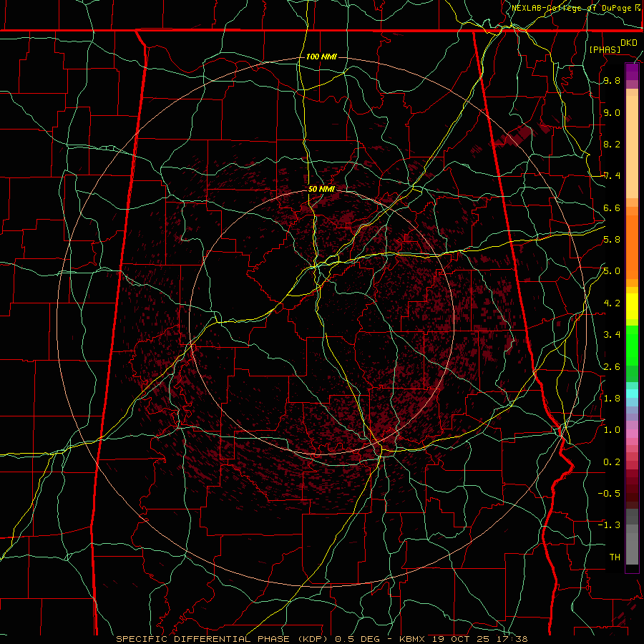Click the 6.6 value on the scale
The height and width of the screenshot is (644, 644).
tap(612, 208)
